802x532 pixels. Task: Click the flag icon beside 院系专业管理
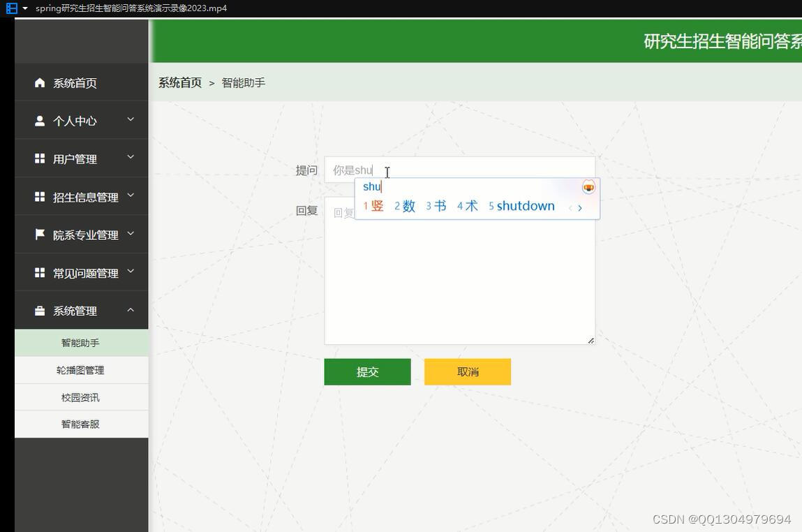coord(40,235)
